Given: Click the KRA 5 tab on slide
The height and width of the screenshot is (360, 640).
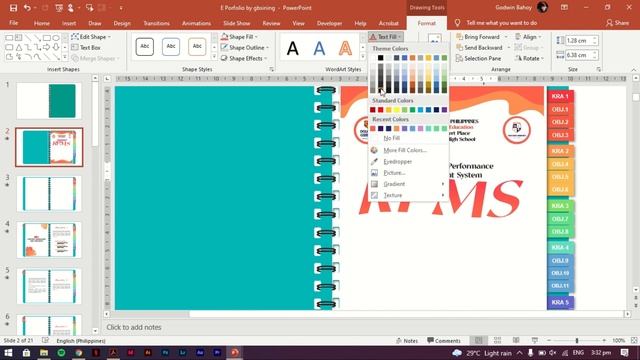Looking at the screenshot, I should pyautogui.click(x=560, y=302).
